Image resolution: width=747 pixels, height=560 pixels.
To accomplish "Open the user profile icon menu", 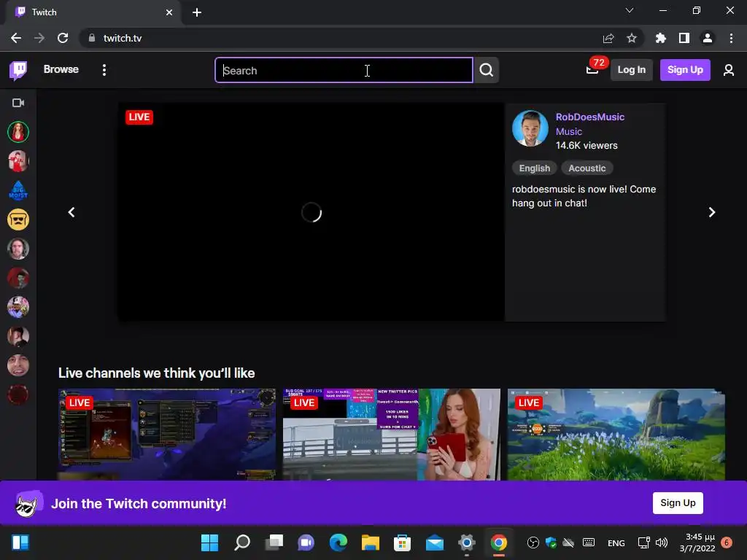I will [728, 71].
